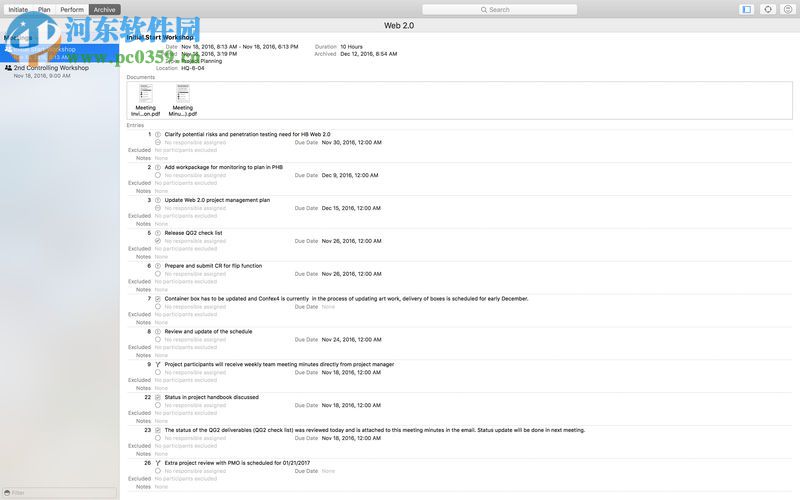Toggle status circle below Container box entry
The image size is (800, 500).
[158, 307]
